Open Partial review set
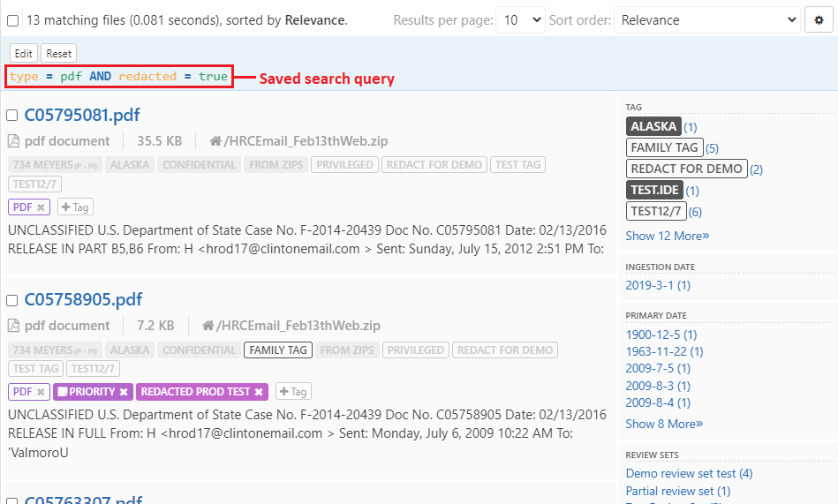 coord(677,491)
